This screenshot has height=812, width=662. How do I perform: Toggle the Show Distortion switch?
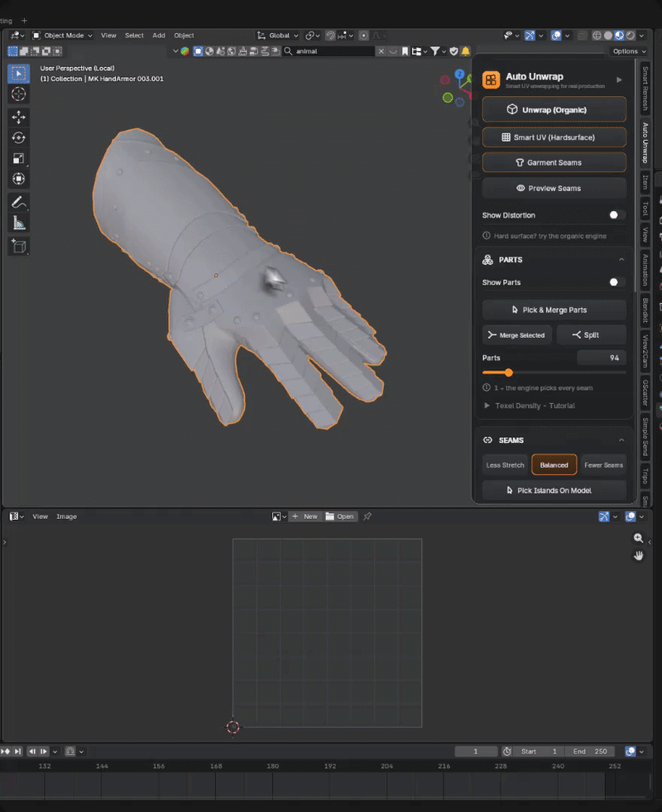[617, 215]
